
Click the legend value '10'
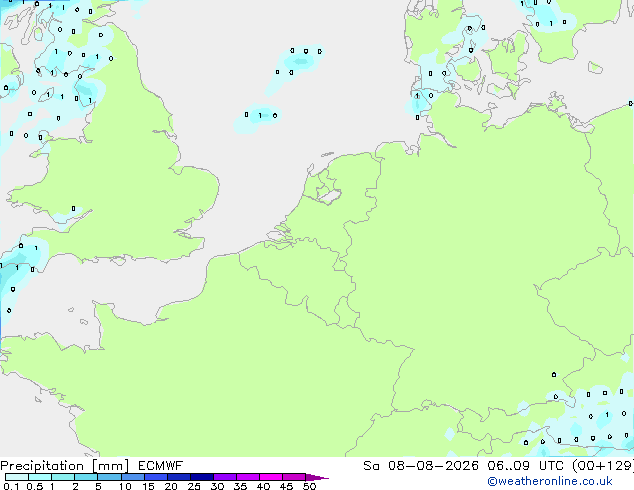(125, 486)
